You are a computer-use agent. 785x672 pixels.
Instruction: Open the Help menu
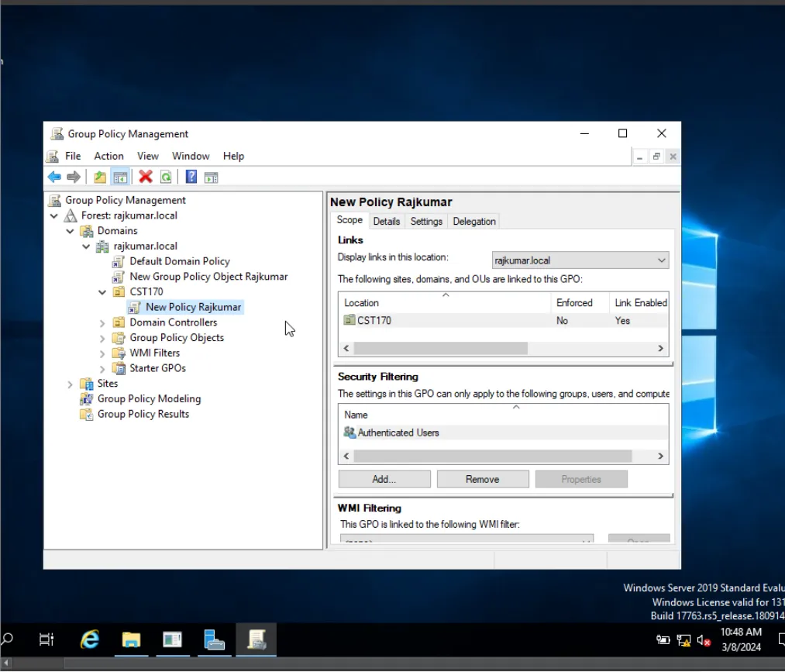click(x=233, y=157)
